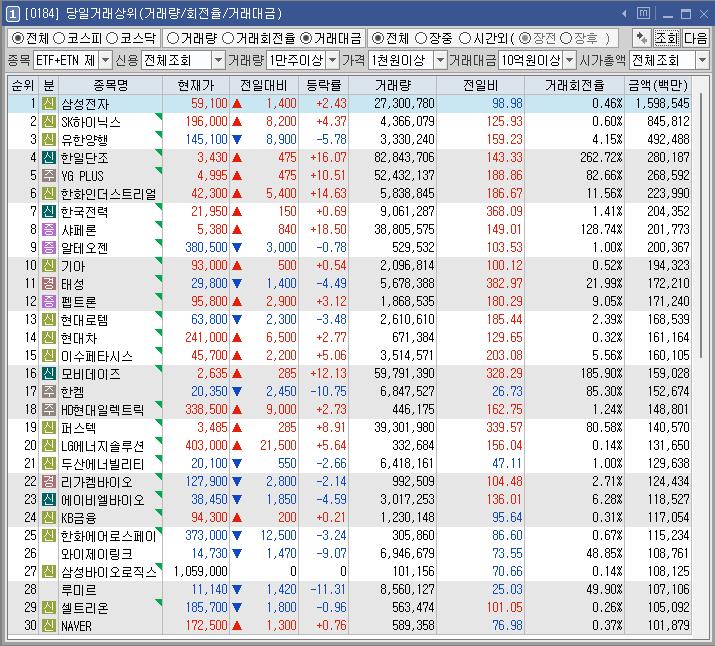
Task: Sort by 전일대비 column header
Action: coord(264,85)
